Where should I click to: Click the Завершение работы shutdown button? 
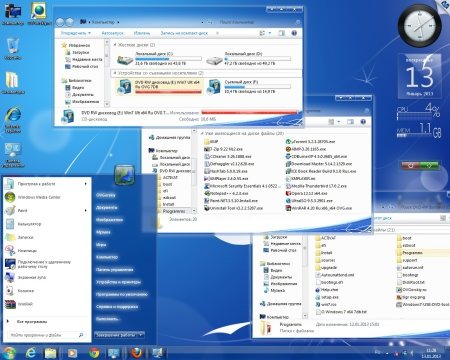coord(116,335)
